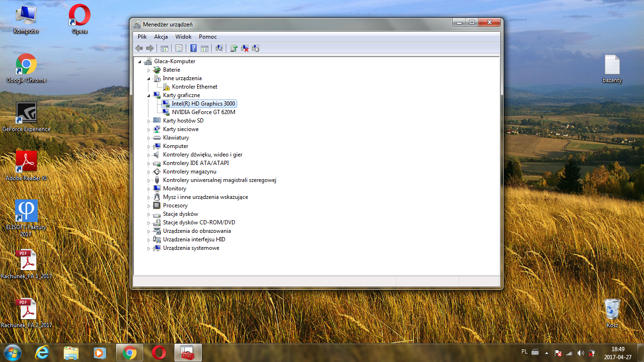Select Urządzenia interfejsu HID

(x=194, y=239)
